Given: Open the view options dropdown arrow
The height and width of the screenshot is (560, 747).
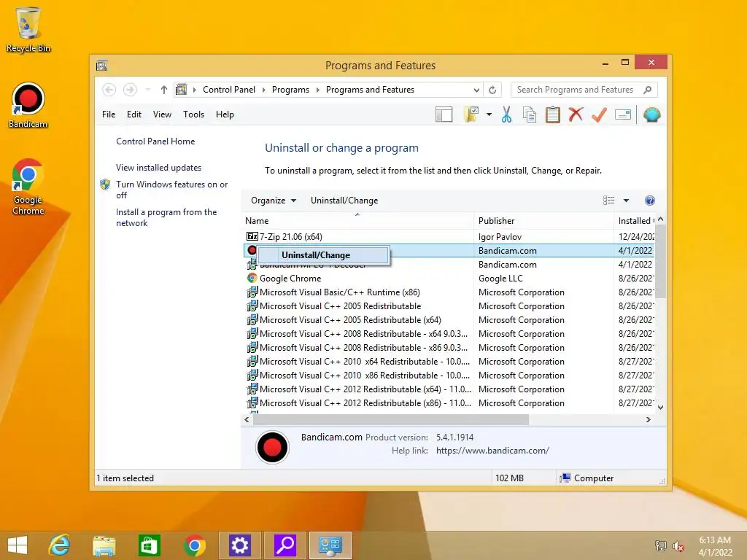Looking at the screenshot, I should click(626, 201).
